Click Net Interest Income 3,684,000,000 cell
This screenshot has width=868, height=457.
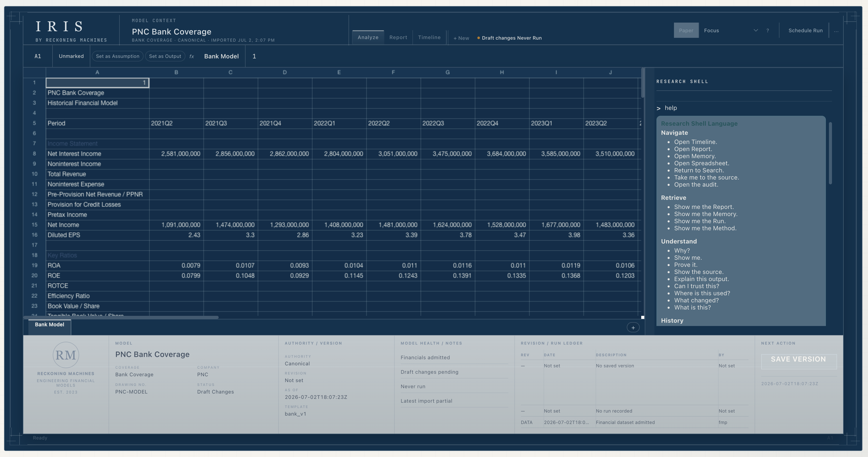[x=502, y=154]
